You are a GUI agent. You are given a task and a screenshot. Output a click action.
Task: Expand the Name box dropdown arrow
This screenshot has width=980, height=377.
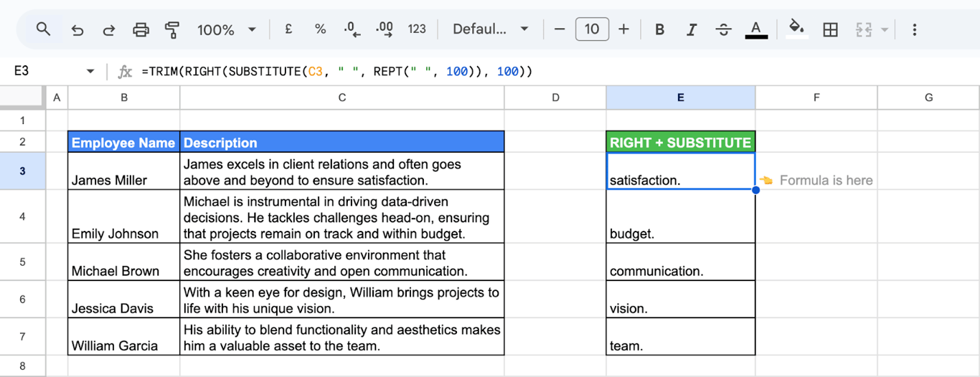coord(90,71)
